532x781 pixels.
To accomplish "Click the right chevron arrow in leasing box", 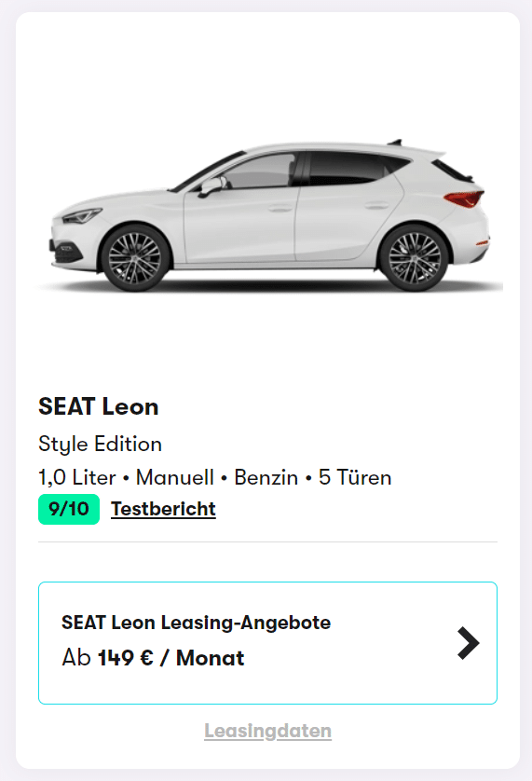I will click(469, 643).
